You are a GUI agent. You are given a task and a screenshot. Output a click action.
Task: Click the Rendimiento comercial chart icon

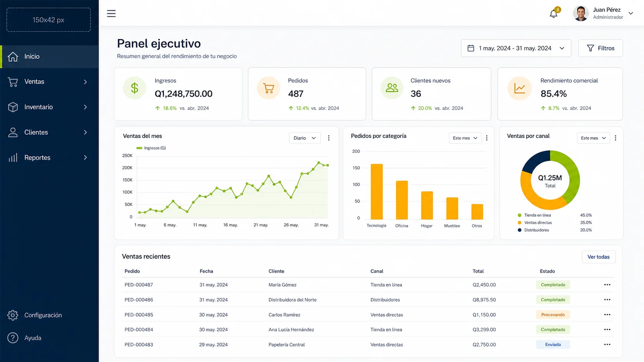(x=520, y=88)
